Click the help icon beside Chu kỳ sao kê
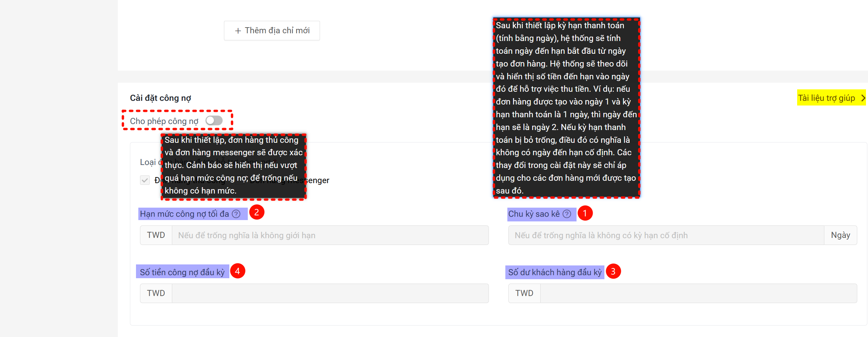This screenshot has width=868, height=337. point(567,214)
